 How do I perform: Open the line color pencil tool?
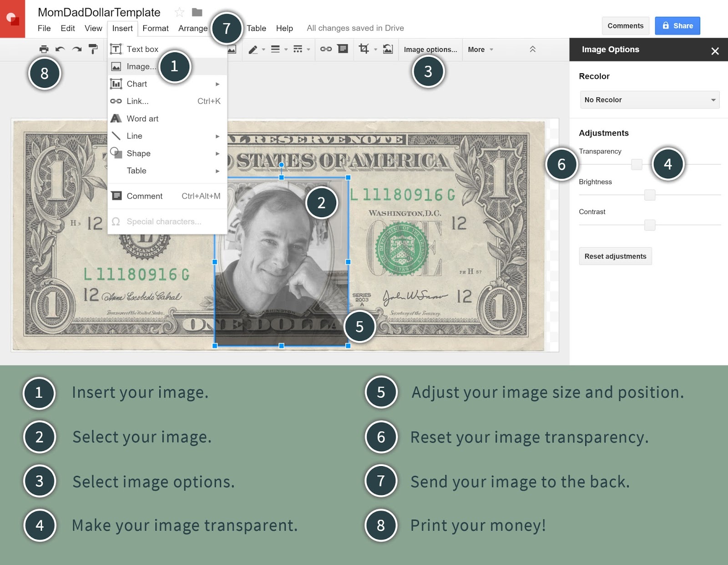253,49
